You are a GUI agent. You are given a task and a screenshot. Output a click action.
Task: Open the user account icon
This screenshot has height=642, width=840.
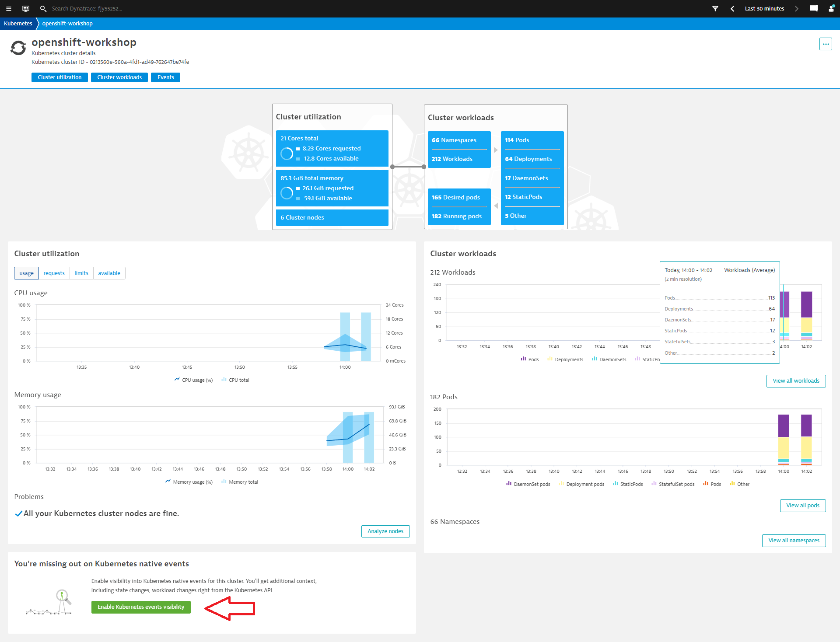(831, 8)
